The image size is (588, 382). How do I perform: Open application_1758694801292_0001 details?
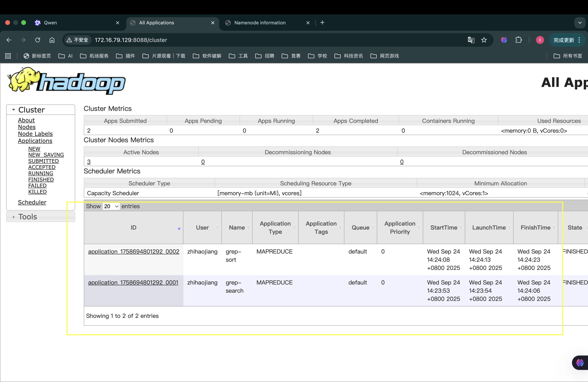pyautogui.click(x=133, y=283)
